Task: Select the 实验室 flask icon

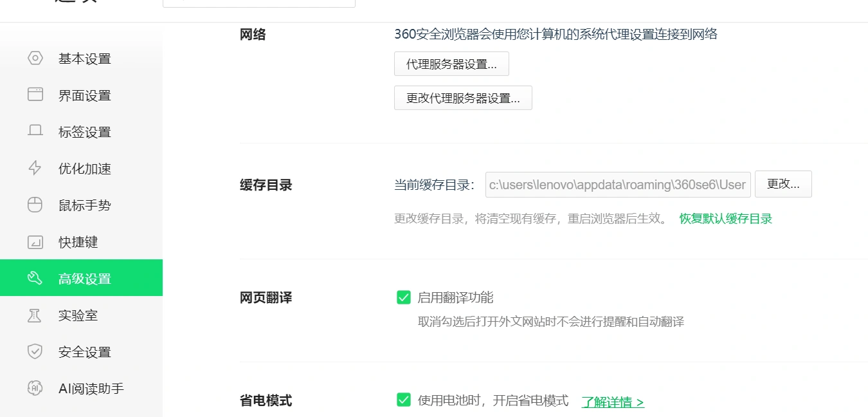Action: tap(35, 315)
